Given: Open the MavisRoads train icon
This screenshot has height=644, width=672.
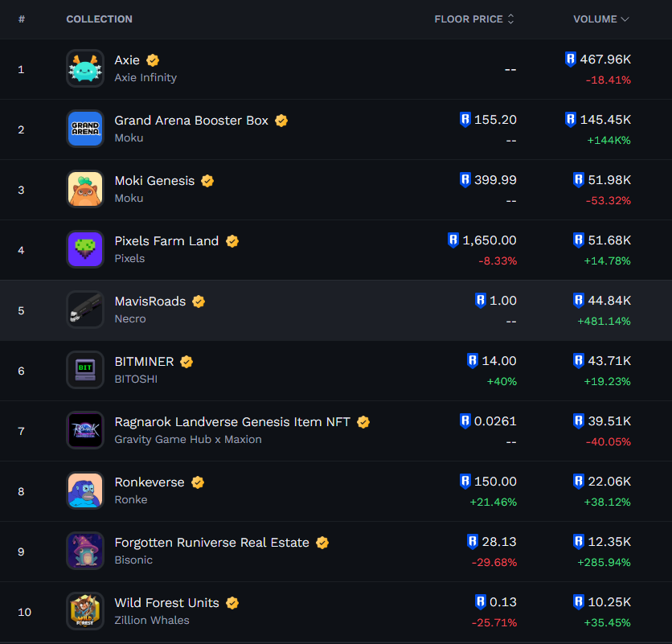Looking at the screenshot, I should pos(85,310).
